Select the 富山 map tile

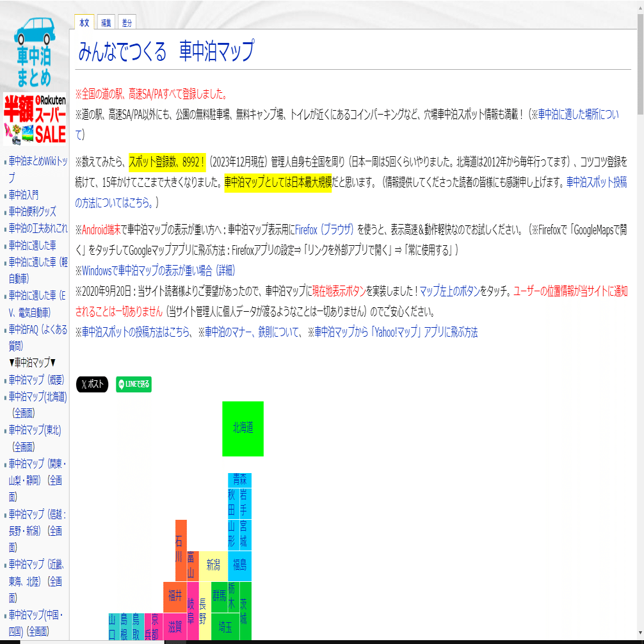pyautogui.click(x=193, y=566)
